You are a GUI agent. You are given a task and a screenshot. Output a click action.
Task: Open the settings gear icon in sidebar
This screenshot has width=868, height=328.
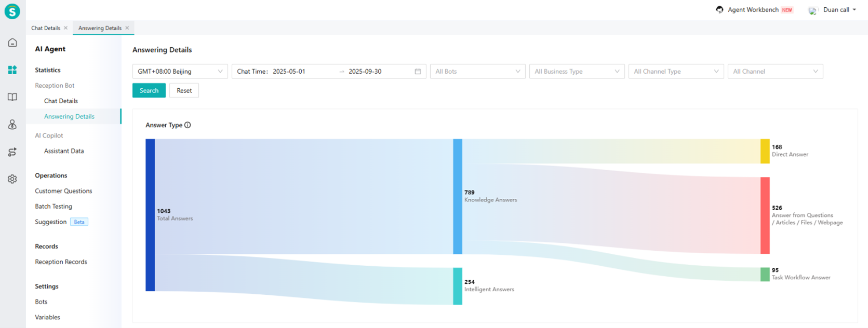pyautogui.click(x=12, y=179)
